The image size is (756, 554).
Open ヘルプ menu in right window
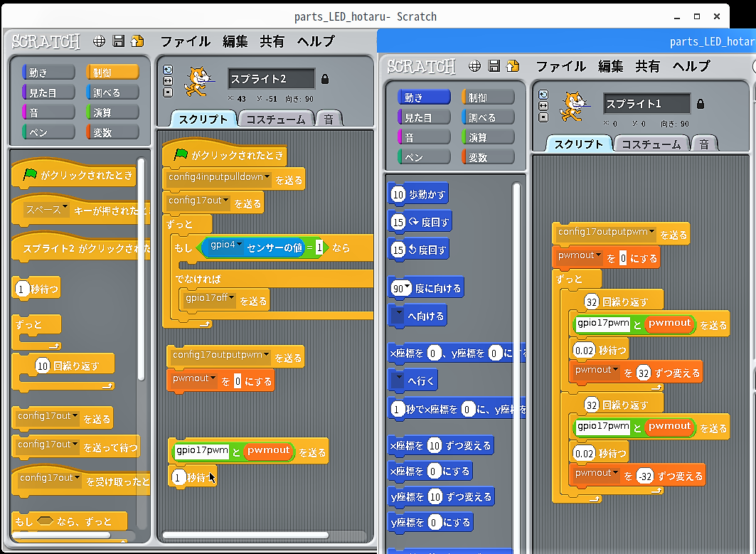[691, 66]
